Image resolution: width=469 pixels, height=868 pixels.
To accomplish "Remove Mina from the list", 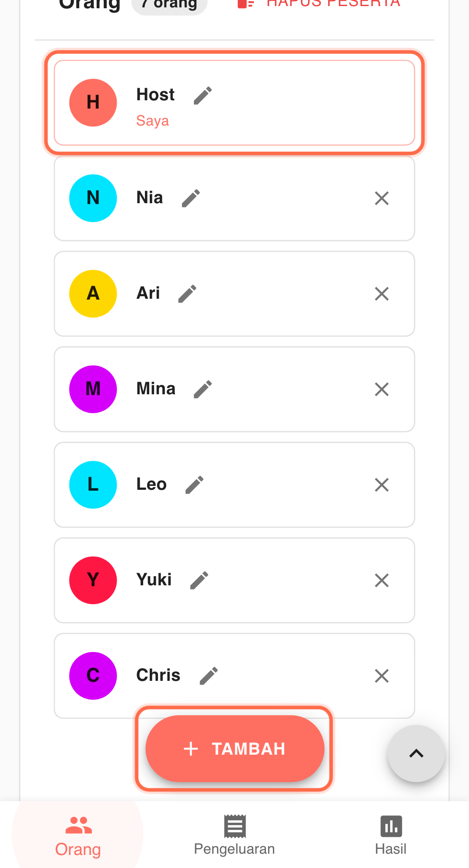I will pyautogui.click(x=381, y=389).
